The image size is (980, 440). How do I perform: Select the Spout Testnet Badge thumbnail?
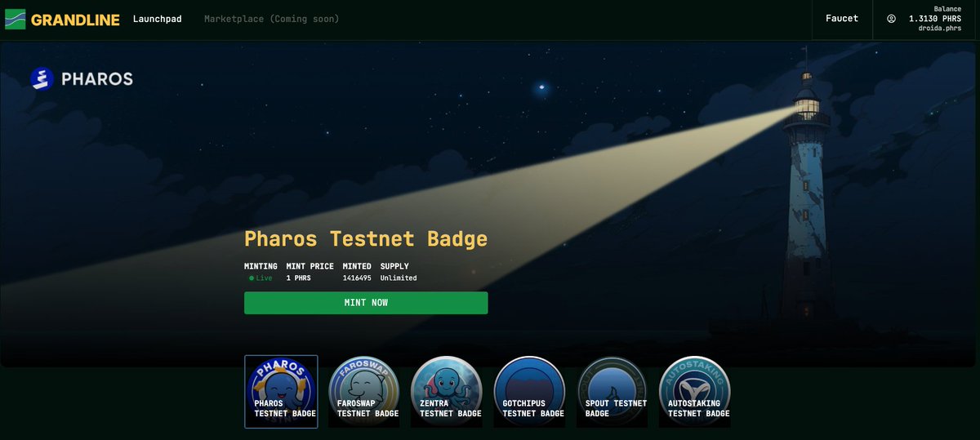(x=612, y=391)
